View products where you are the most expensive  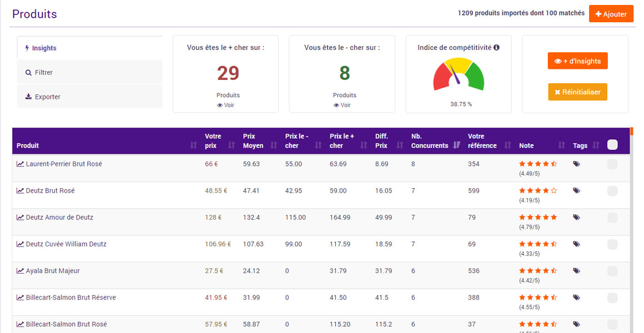coord(226,105)
